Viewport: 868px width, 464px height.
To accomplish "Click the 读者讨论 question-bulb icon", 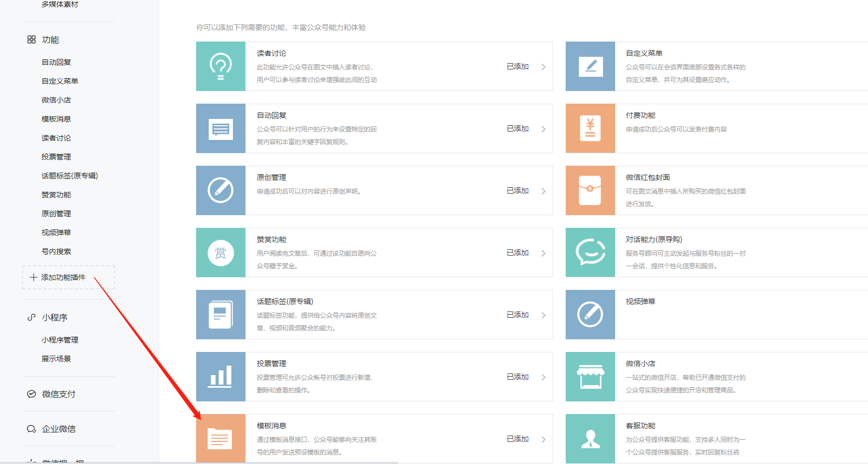I will pos(221,66).
